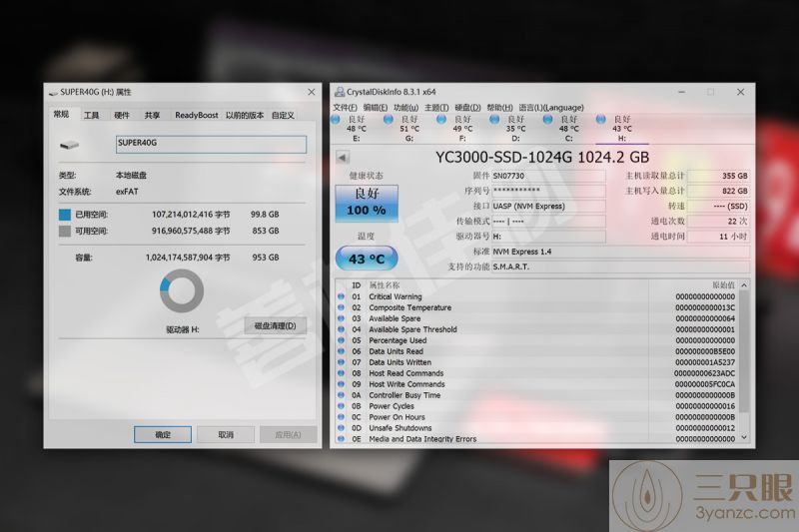Image resolution: width=799 pixels, height=532 pixels.
Task: Click status dot for Percentage Used row
Action: click(x=341, y=340)
